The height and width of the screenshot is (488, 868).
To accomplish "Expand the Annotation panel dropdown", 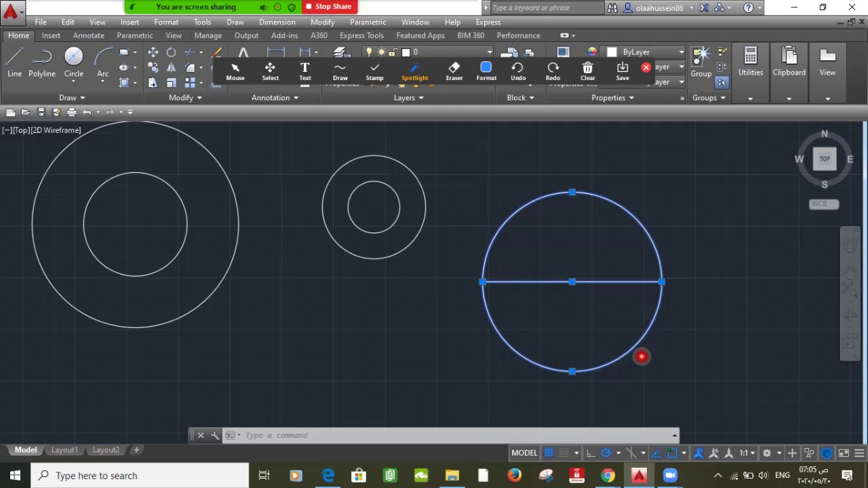I will (x=275, y=98).
